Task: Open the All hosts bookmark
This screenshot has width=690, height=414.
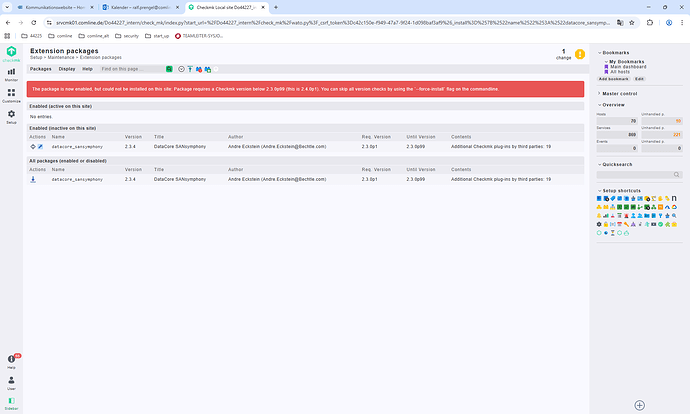Action: 620,72
